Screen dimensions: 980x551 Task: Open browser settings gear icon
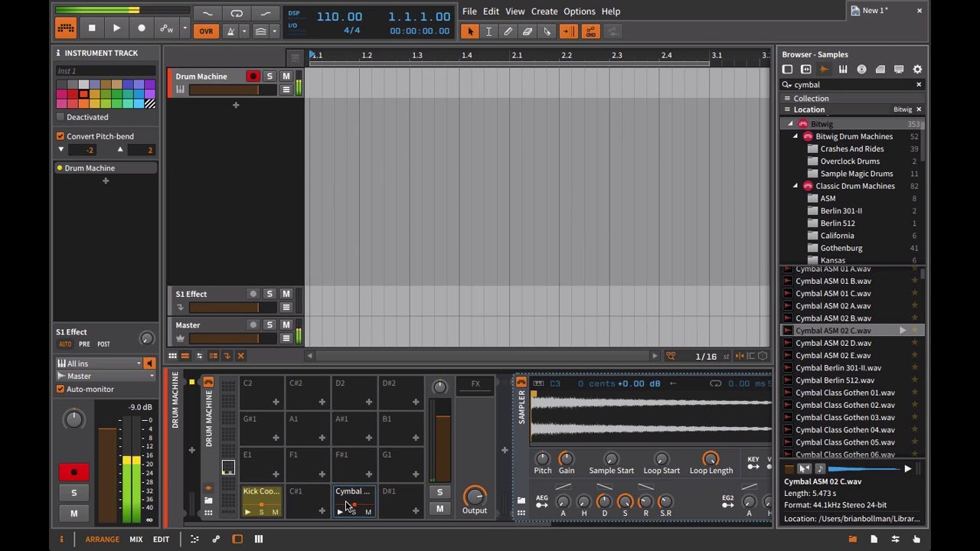tap(917, 70)
